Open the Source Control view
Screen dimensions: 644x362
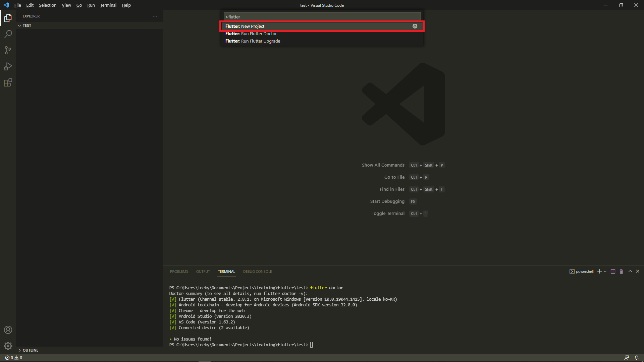8,50
